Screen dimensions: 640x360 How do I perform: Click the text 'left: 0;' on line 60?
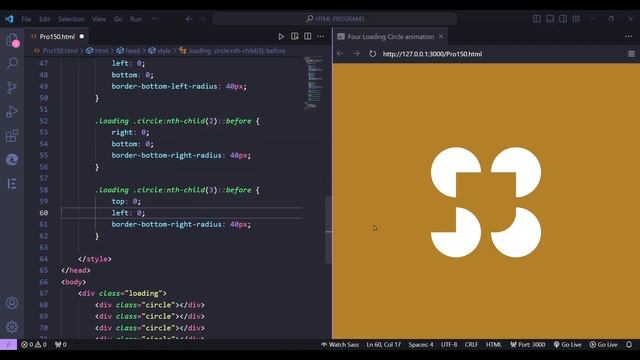(x=128, y=213)
